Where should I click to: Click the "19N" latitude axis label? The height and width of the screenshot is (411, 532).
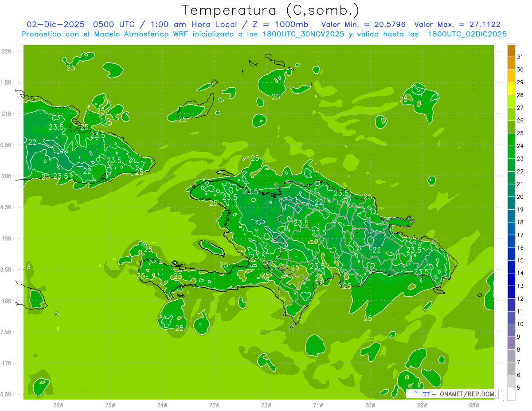(x=8, y=238)
